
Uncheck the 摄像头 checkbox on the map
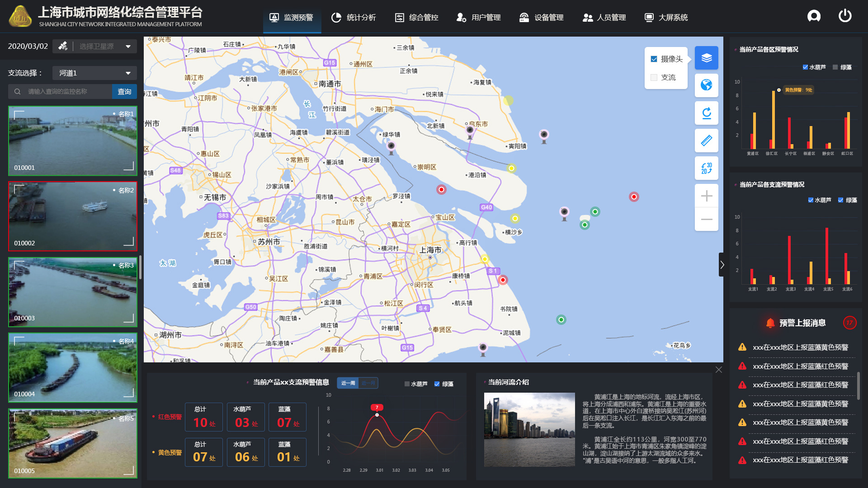pos(653,58)
